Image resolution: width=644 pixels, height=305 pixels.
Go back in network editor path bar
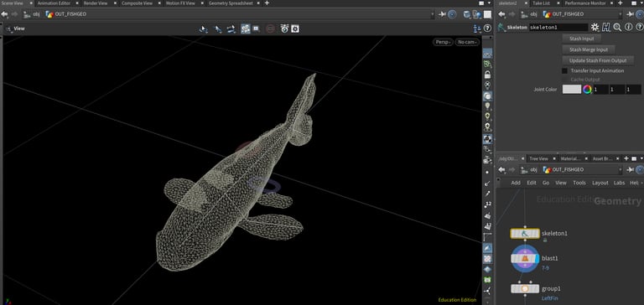(501, 169)
